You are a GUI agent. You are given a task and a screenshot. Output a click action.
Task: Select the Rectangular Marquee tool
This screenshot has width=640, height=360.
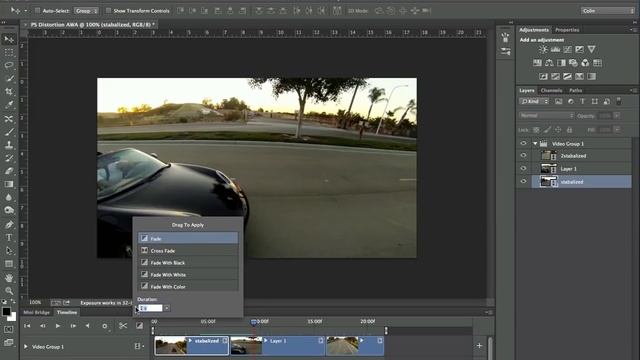click(9, 52)
